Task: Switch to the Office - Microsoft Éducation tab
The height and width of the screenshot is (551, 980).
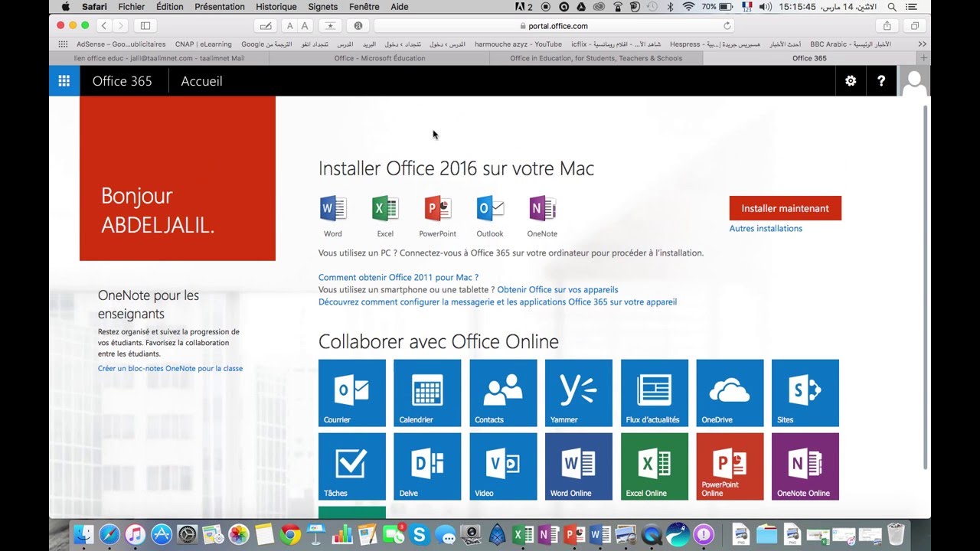Action: pos(380,58)
